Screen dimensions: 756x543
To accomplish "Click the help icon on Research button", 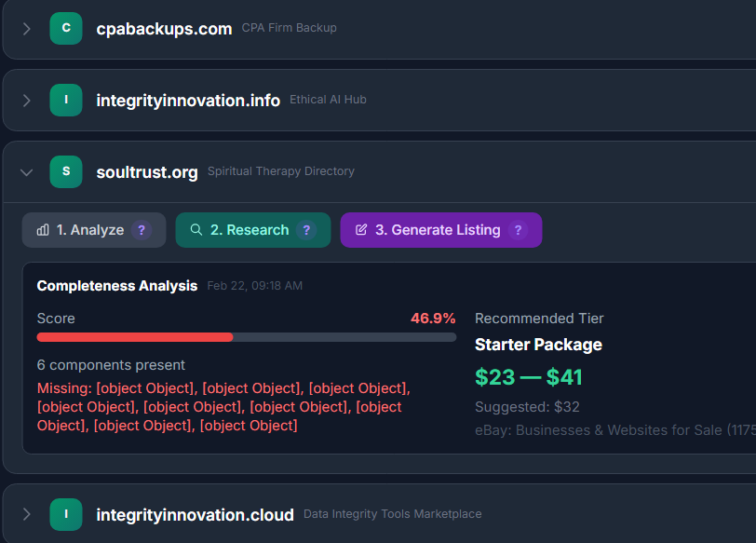I will 306,230.
